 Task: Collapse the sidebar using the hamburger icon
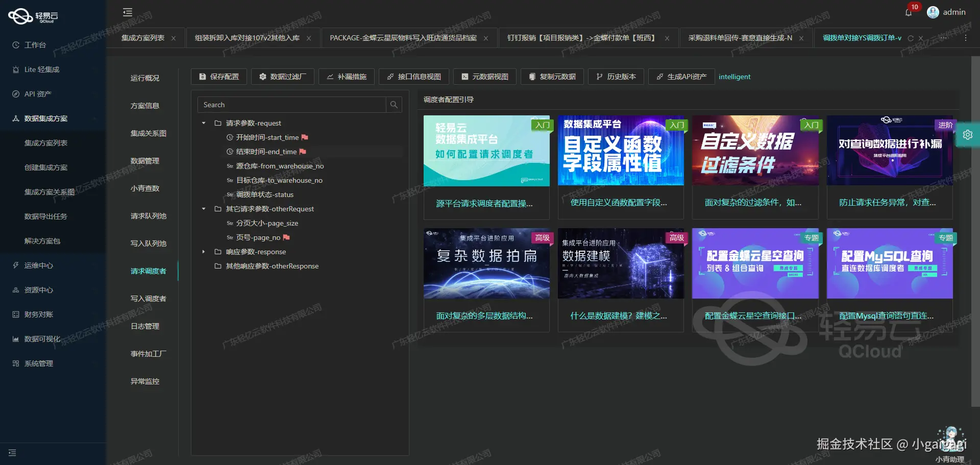[127, 11]
